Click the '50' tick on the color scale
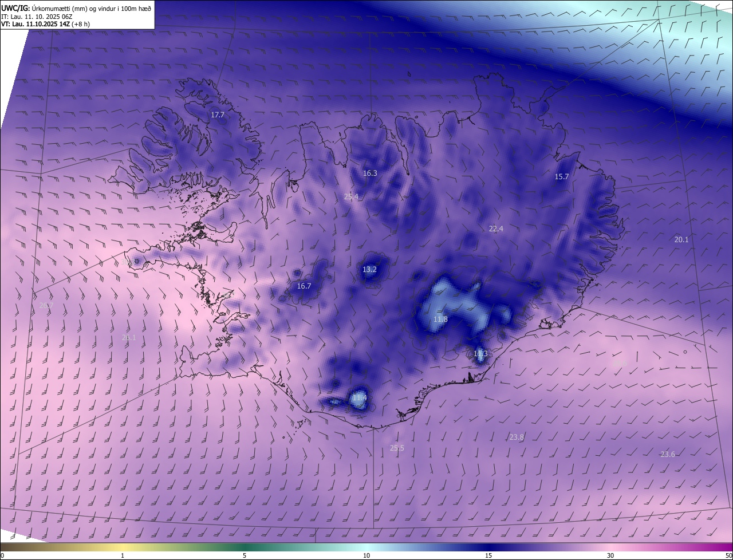The width and height of the screenshot is (733, 560). [x=728, y=555]
